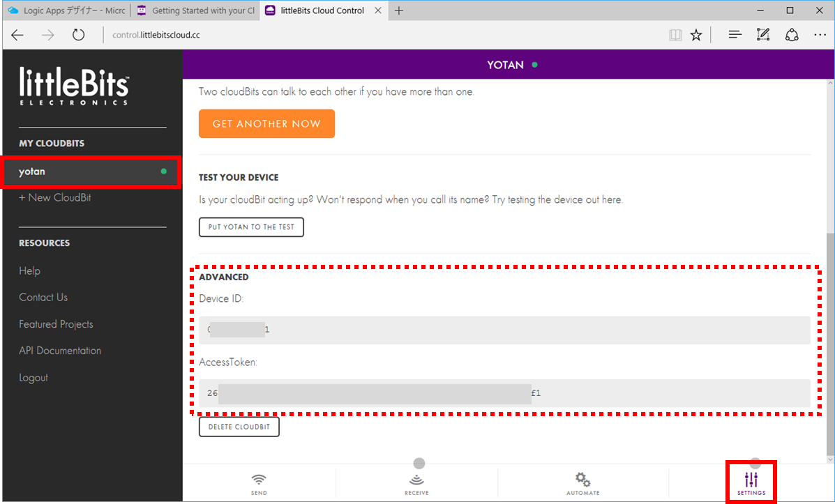
Task: Click the RESOURCES heading
Action: point(44,243)
